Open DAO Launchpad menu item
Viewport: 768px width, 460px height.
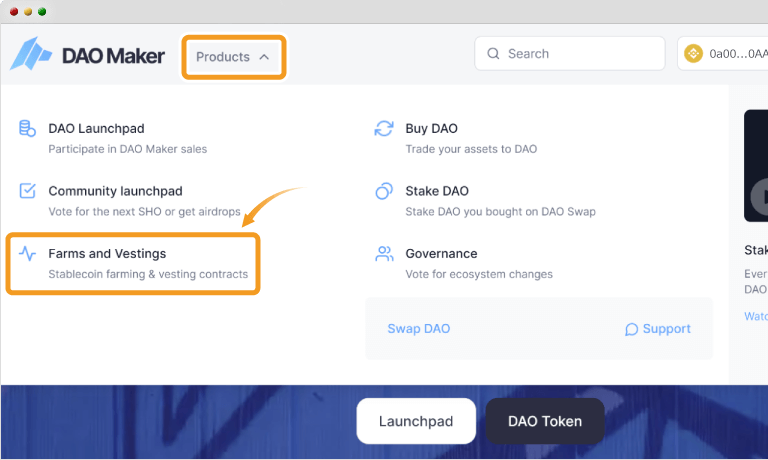click(x=96, y=128)
